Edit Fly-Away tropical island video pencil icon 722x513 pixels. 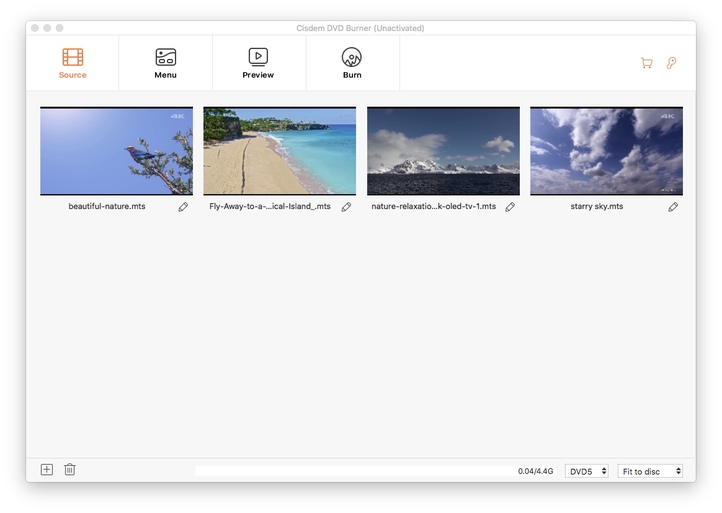(346, 207)
